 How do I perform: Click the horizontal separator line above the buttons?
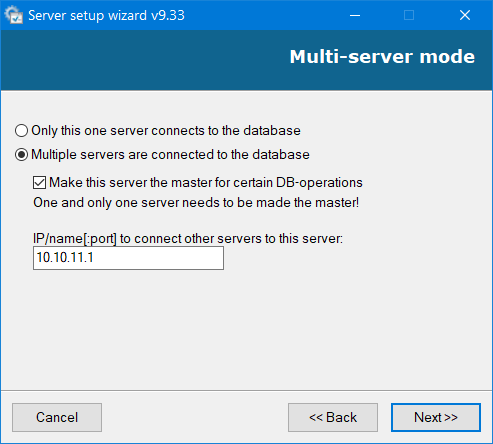click(246, 390)
